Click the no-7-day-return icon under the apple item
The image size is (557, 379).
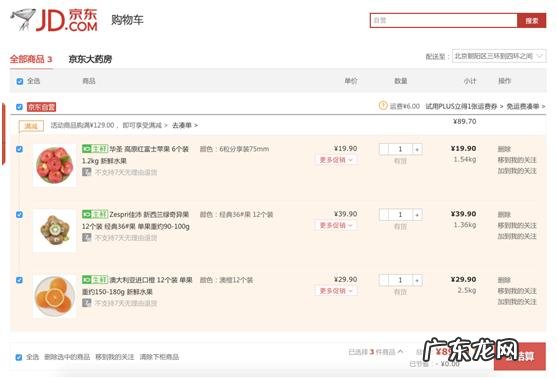[87, 172]
